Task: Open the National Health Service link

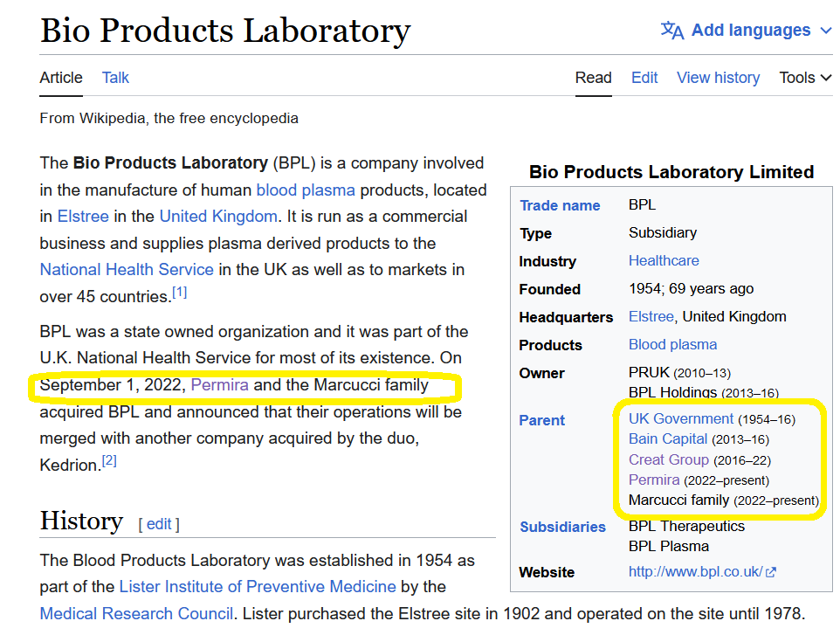Action: coord(127,270)
